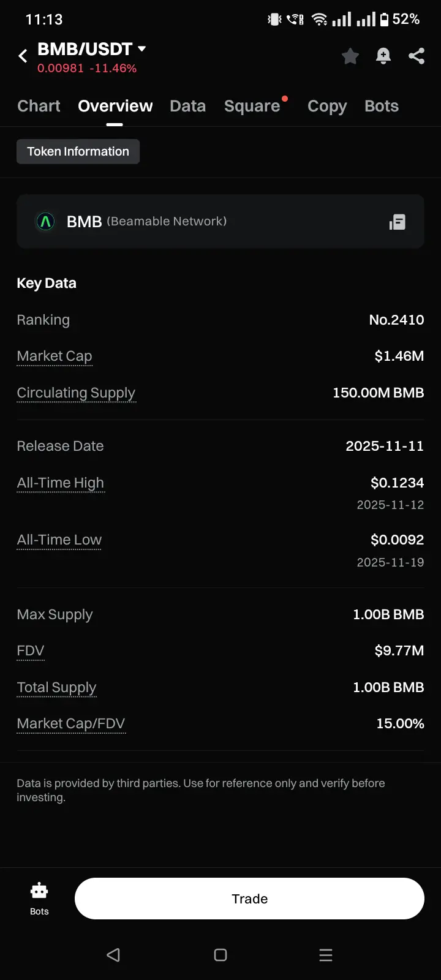Expand the BMB/USDT pair dropdown
The height and width of the screenshot is (980, 441).
coord(142,48)
